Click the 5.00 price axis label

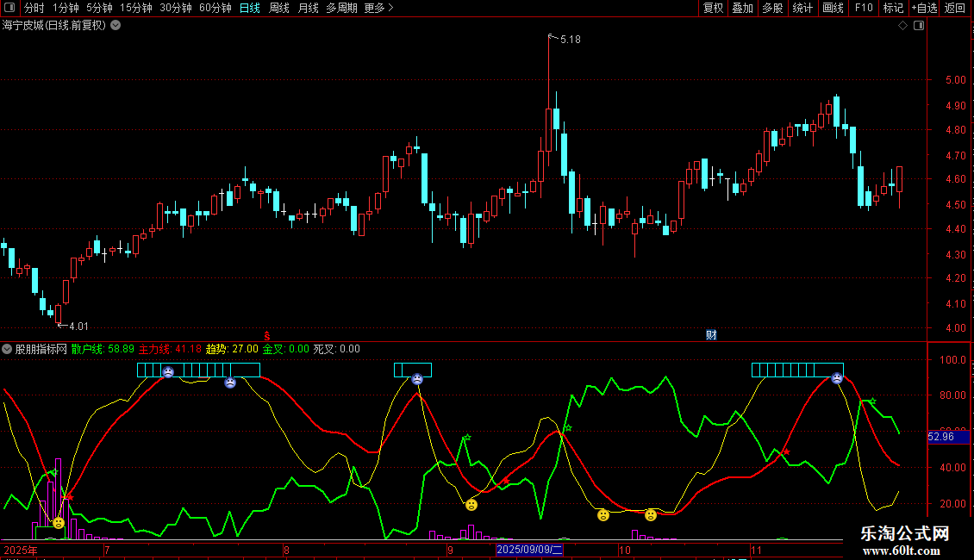955,80
